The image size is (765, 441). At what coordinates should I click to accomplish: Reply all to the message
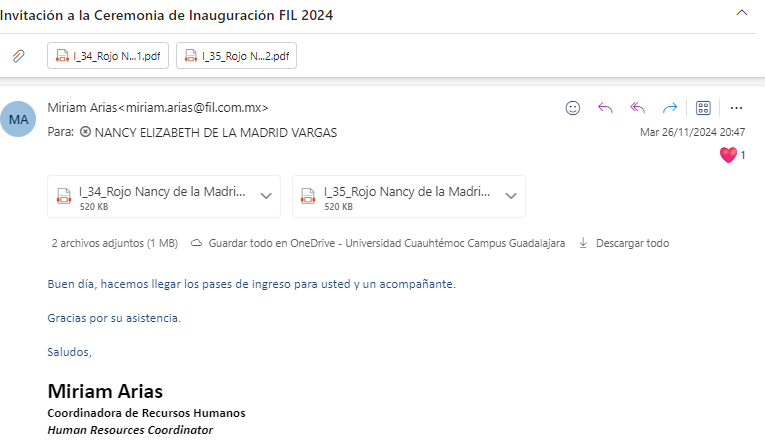coord(638,108)
